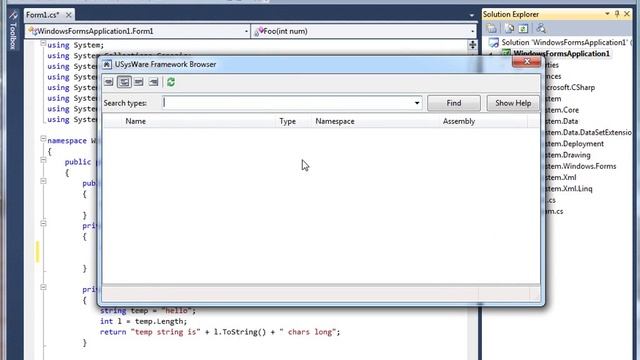Click the third layout icon in Framework Browser toolbar
This screenshot has height=360, width=640.
139,82
